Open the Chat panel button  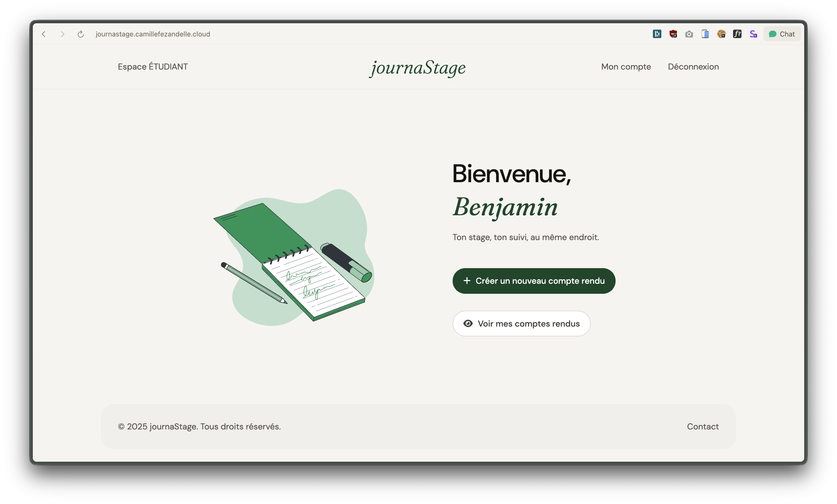coord(782,34)
